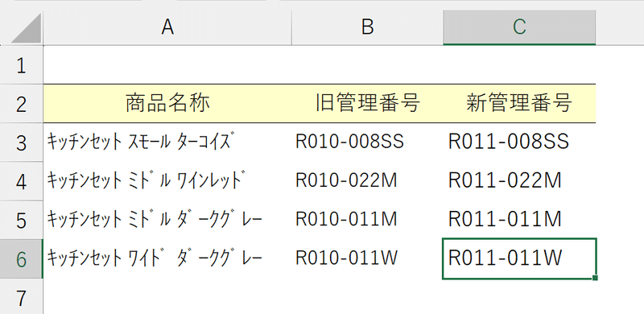
Task: Select cell R011-011M
Action: (x=519, y=220)
